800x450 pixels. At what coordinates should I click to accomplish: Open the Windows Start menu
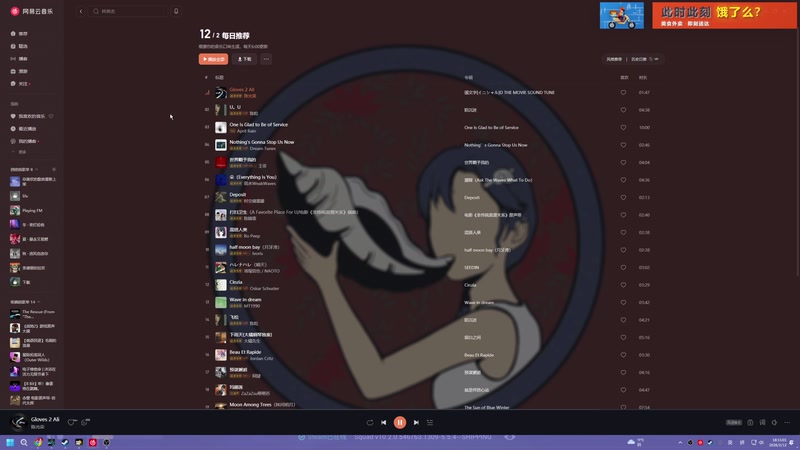pos(10,442)
